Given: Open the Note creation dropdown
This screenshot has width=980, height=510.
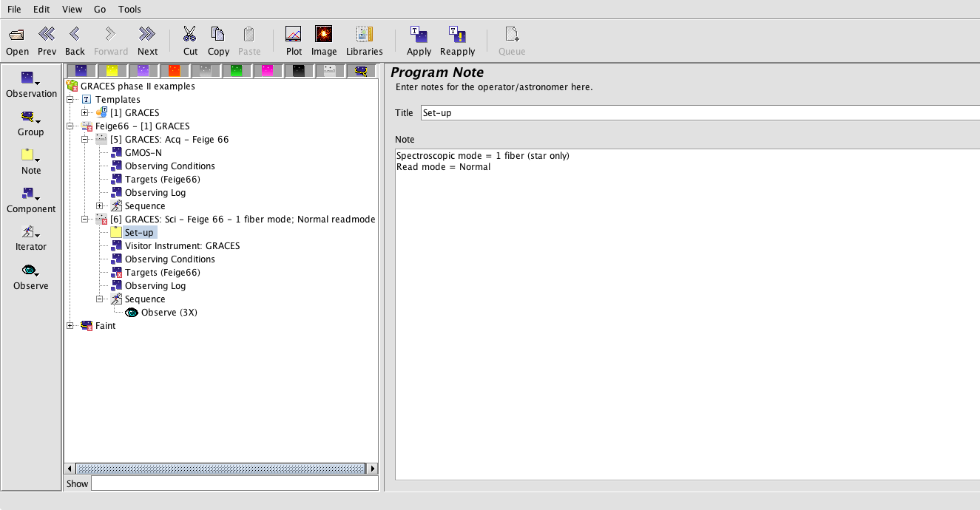Looking at the screenshot, I should point(31,161).
